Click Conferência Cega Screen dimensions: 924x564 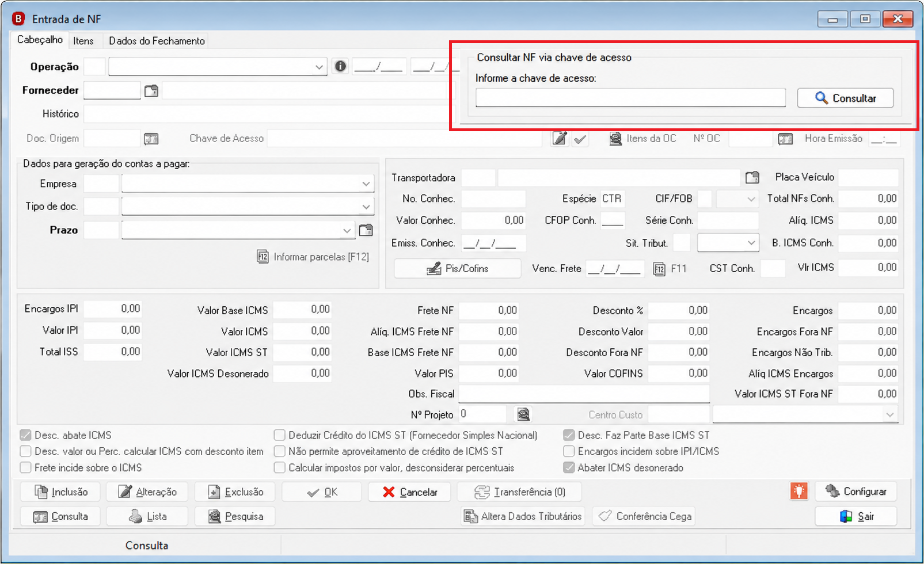point(644,516)
